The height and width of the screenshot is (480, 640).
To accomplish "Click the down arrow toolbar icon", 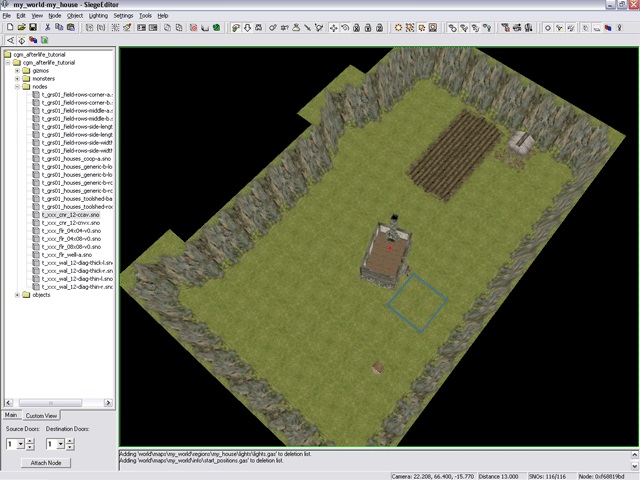I will coord(247,28).
